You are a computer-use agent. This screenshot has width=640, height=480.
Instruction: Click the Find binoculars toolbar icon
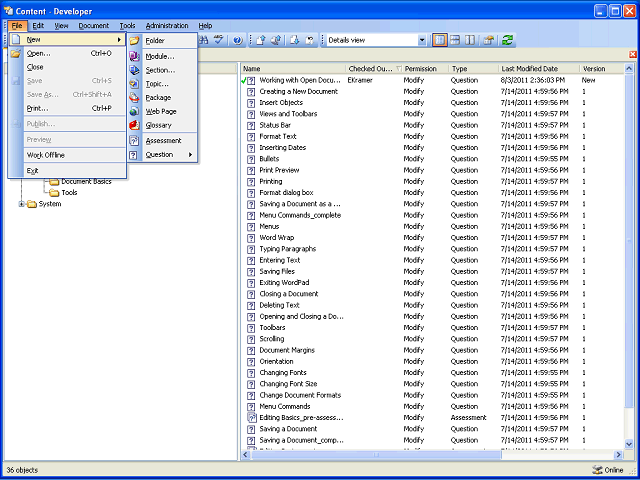click(x=204, y=40)
